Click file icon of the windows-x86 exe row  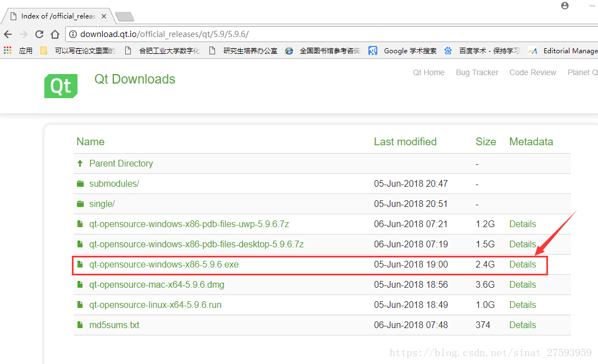coord(80,264)
